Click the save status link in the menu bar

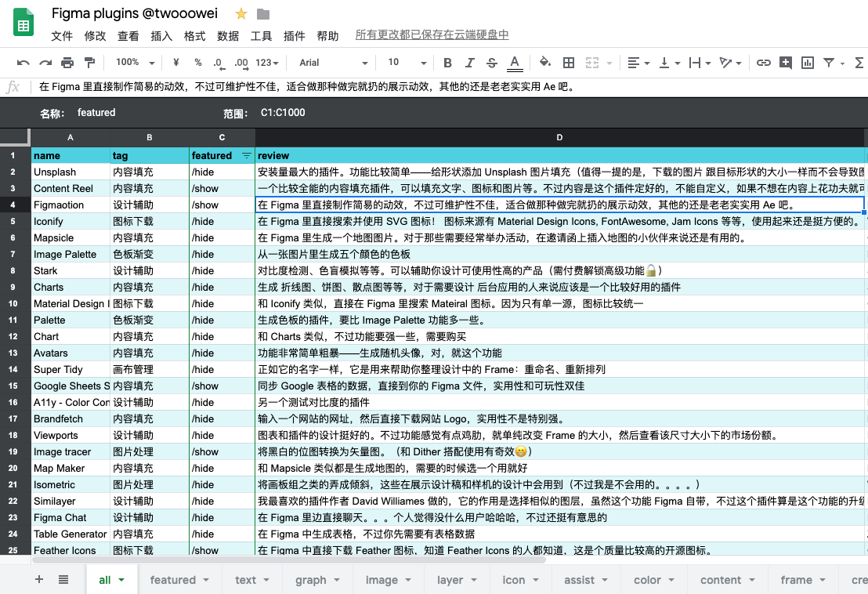(432, 35)
